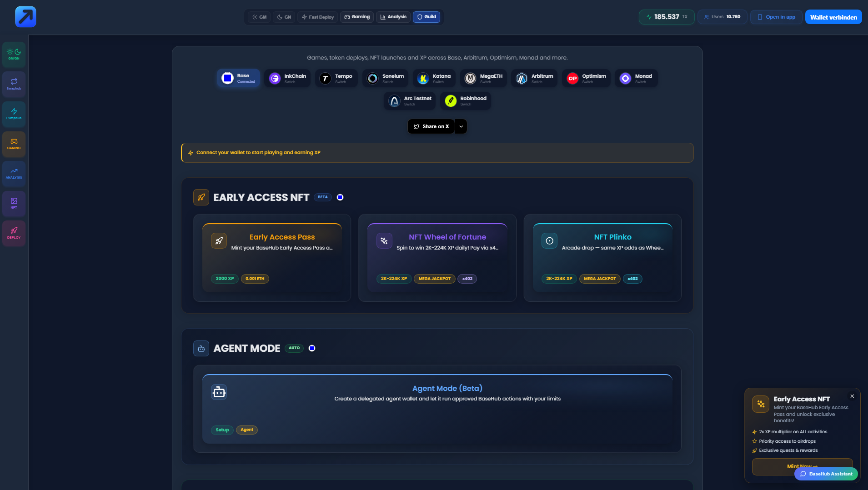This screenshot has height=490, width=868.
Task: Close the Early Access NFT popup
Action: [x=852, y=396]
